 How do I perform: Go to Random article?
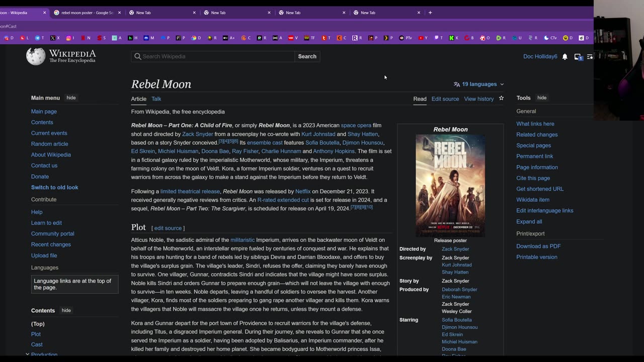pyautogui.click(x=49, y=144)
